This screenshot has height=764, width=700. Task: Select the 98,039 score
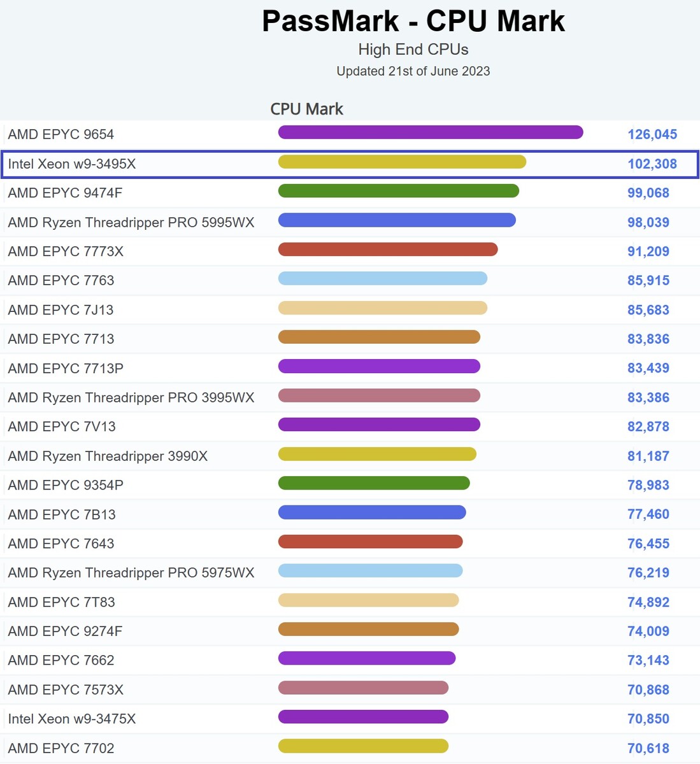click(x=648, y=222)
